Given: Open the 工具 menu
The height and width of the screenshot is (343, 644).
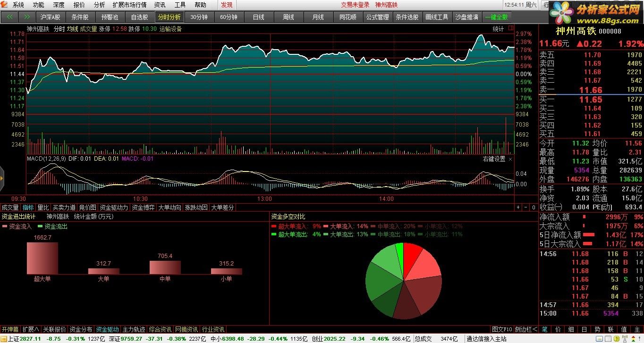Looking at the screenshot, I should [x=180, y=5].
